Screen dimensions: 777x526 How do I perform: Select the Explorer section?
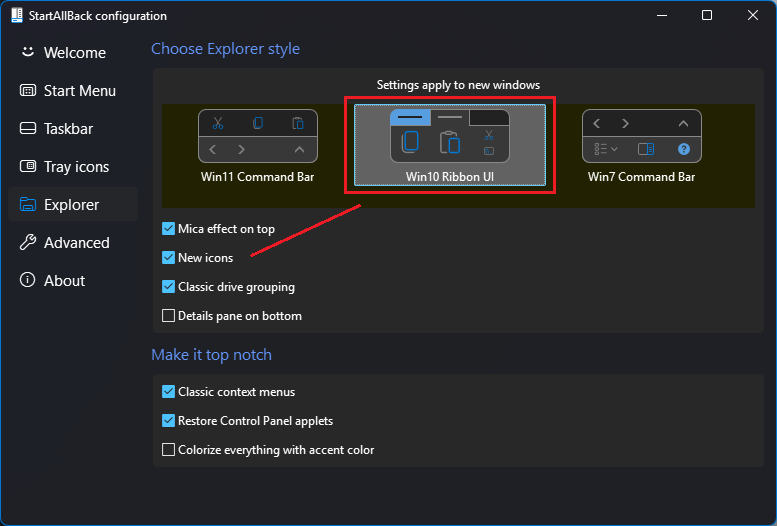(x=73, y=204)
